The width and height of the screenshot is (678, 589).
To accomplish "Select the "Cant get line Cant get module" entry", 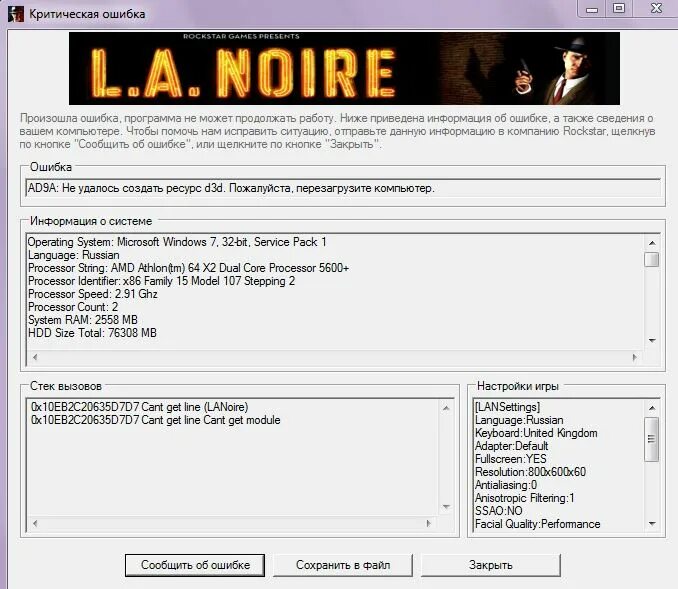I will (x=156, y=420).
